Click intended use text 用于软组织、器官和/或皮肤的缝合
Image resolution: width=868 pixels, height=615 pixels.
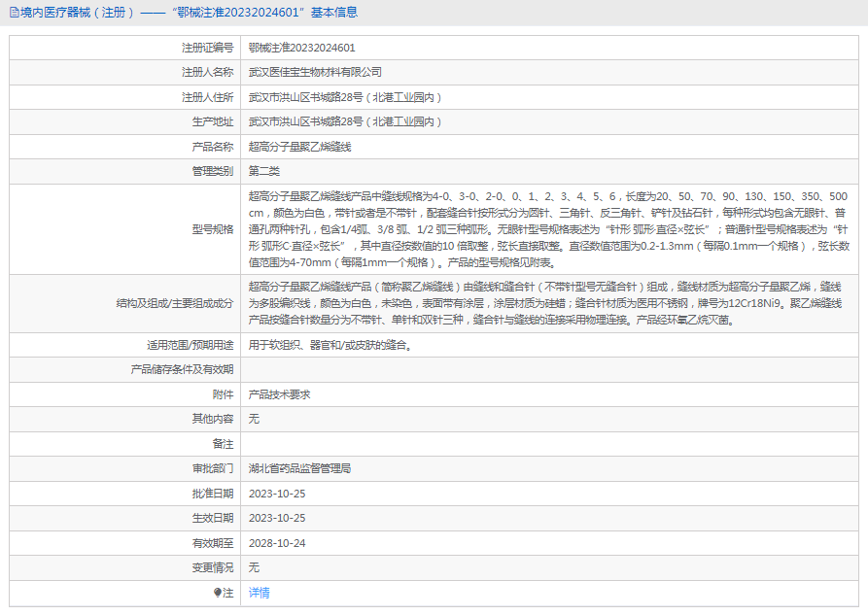coord(330,346)
